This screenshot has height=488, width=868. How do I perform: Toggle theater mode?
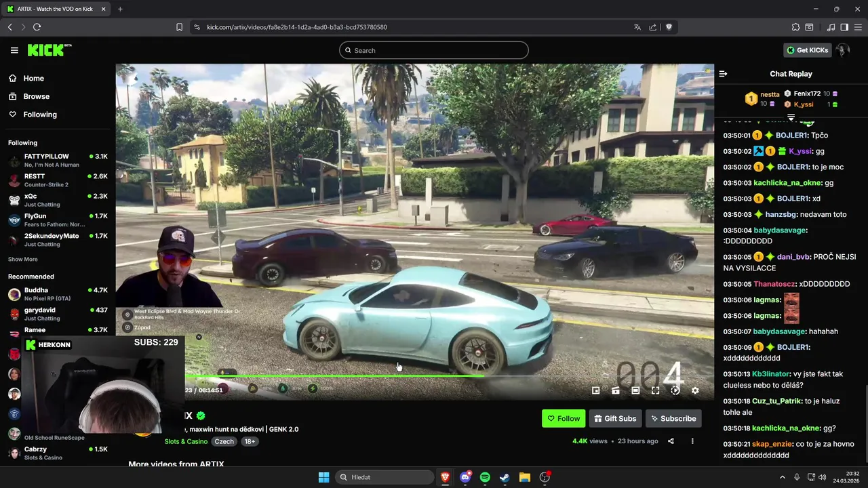(635, 390)
